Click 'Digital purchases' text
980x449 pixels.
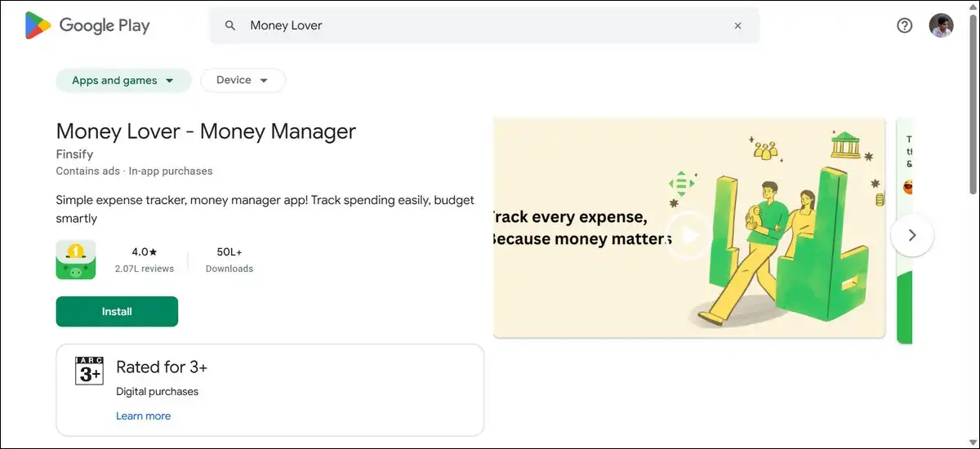click(157, 391)
